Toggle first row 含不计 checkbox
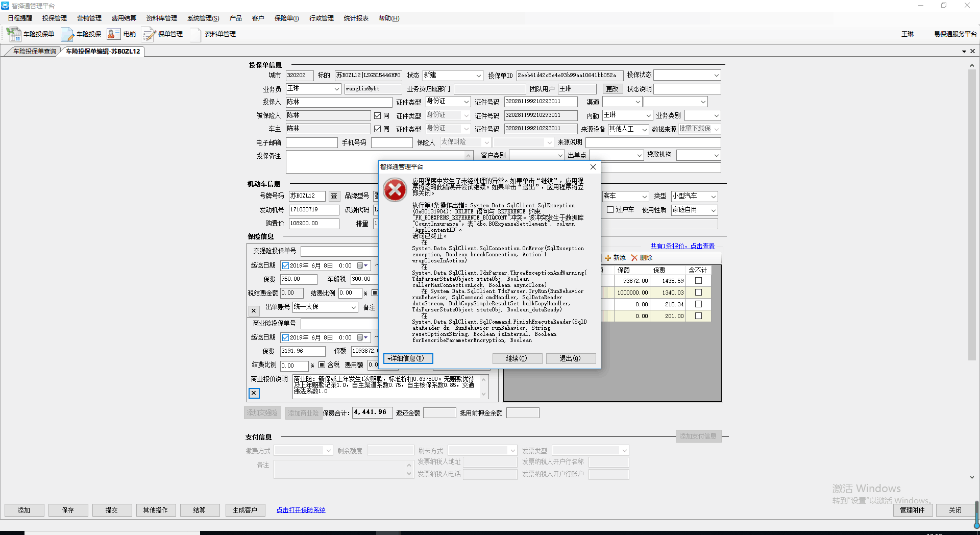The image size is (980, 535). 698,281
